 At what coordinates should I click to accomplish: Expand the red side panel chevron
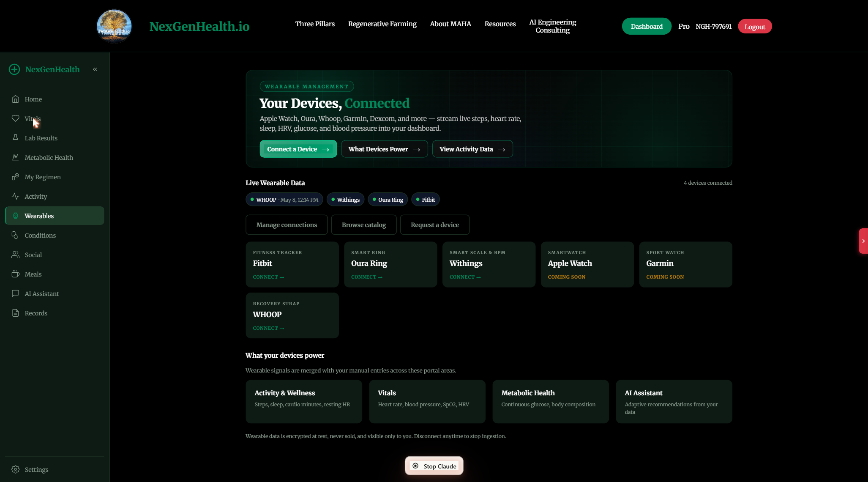[863, 241]
